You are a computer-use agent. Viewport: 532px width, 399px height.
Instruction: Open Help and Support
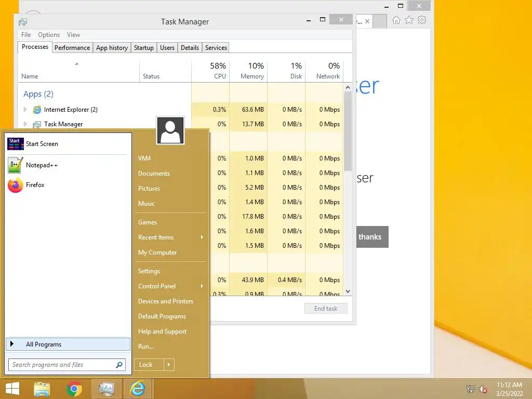coord(162,331)
